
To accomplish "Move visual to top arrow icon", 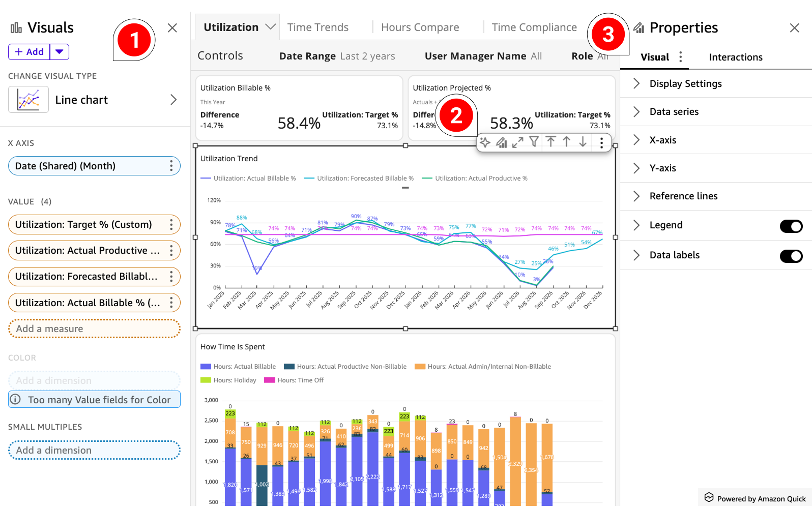I will coord(550,142).
